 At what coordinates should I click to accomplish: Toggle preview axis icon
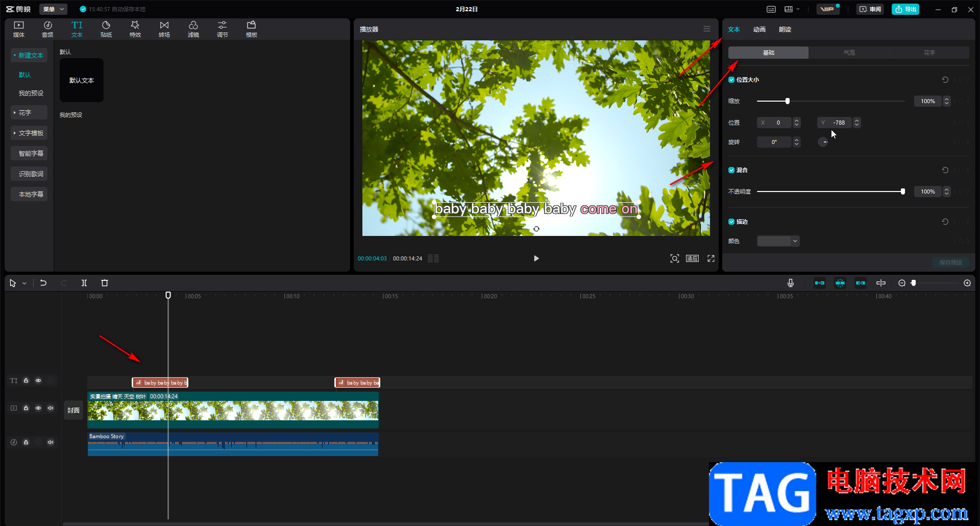[x=881, y=283]
